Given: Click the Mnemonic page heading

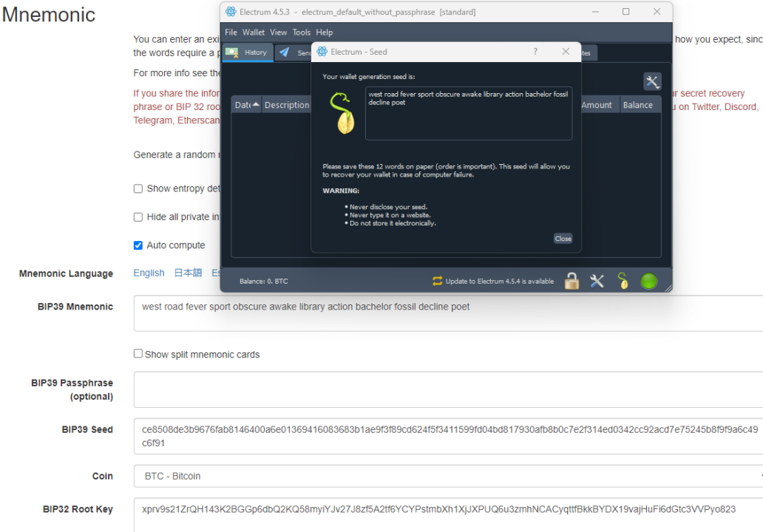Looking at the screenshot, I should tap(48, 15).
